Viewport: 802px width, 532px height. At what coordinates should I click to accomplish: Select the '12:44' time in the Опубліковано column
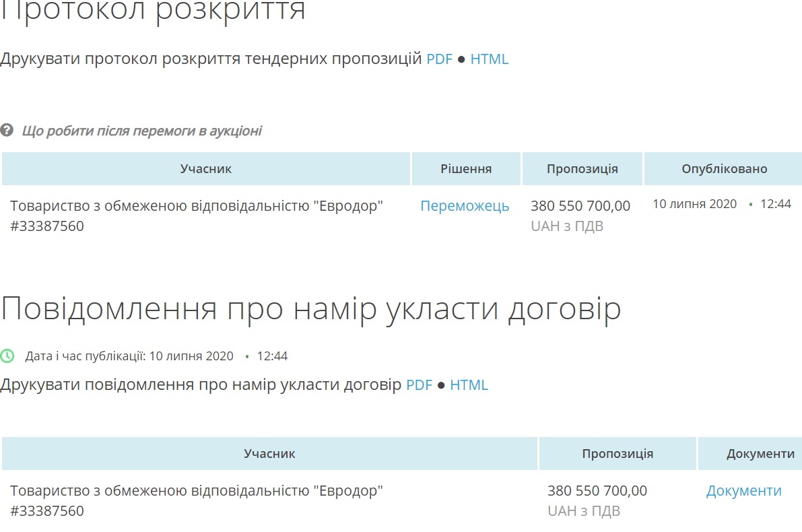pos(776,204)
